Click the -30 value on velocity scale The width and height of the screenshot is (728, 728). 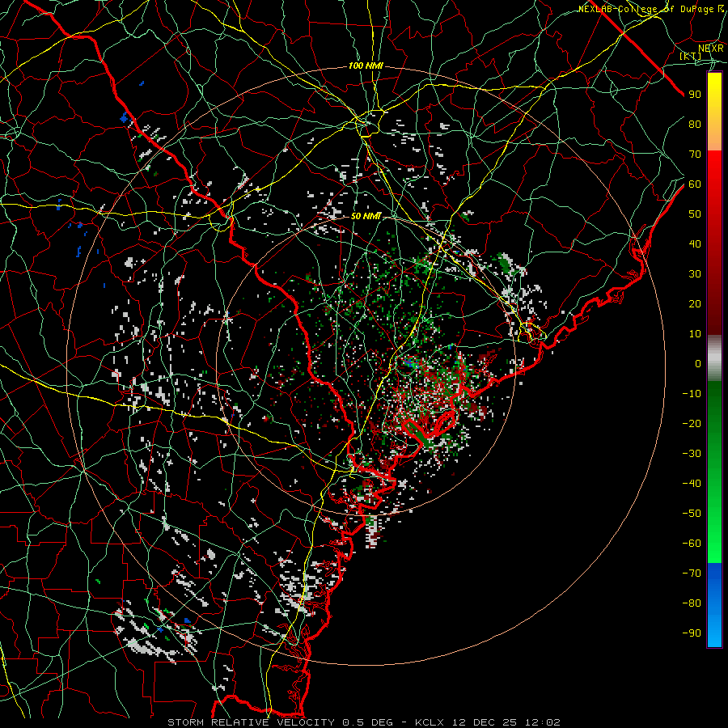tap(692, 454)
